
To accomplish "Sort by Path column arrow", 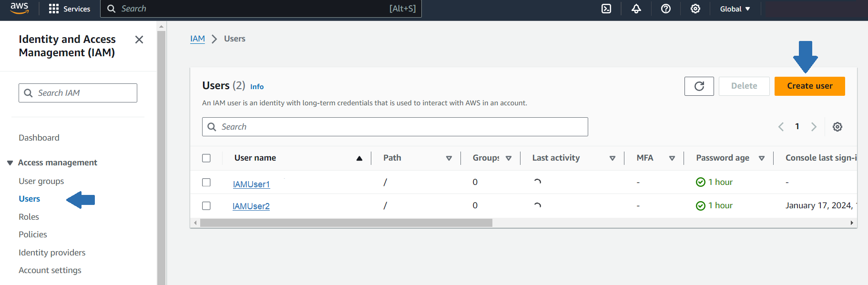I will (449, 158).
